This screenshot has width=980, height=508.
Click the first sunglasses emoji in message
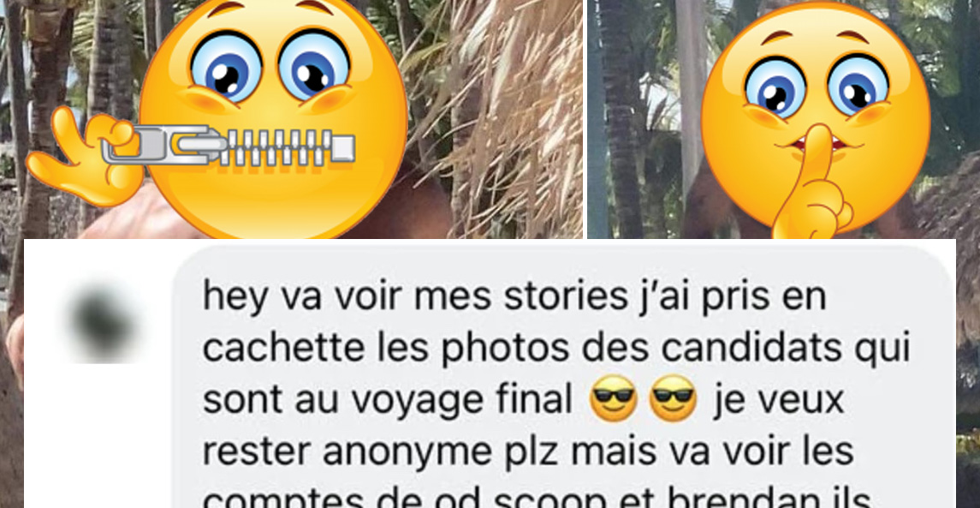point(613,398)
